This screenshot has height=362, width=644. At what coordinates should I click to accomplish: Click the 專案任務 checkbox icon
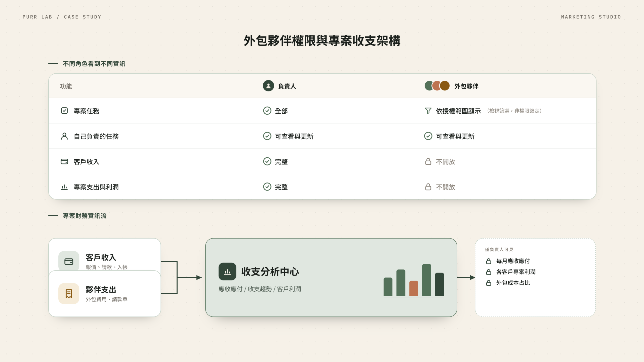click(64, 111)
